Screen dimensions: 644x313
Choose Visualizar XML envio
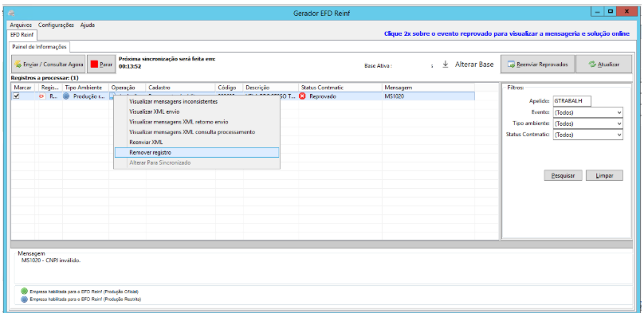197,112
